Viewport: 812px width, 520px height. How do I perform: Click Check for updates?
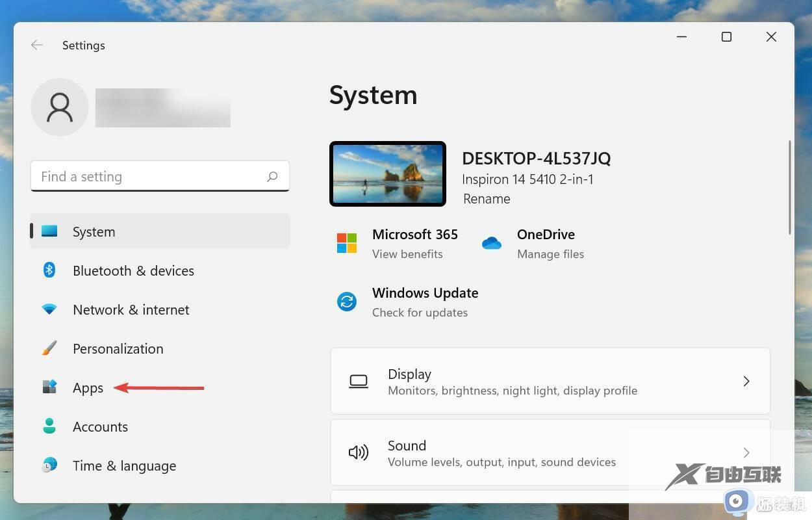[x=420, y=313]
